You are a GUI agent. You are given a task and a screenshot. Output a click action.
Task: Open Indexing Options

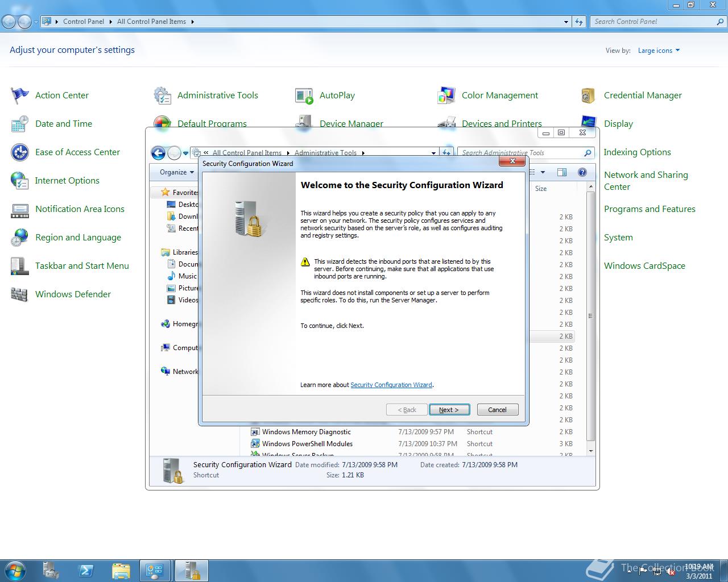coord(637,152)
